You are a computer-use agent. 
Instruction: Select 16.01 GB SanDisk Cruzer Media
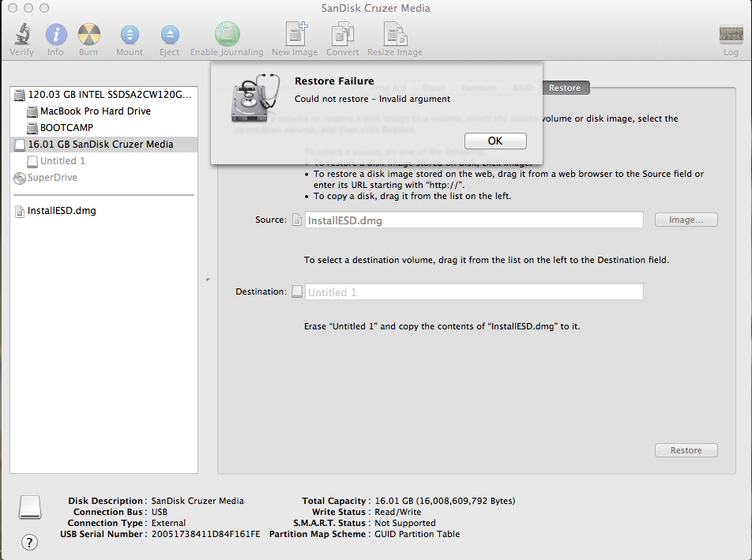click(103, 145)
